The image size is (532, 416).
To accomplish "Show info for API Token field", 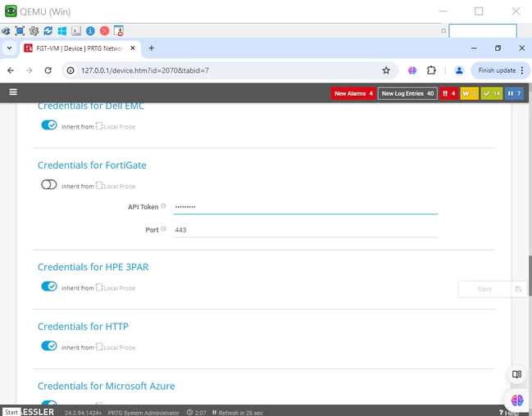I will click(164, 206).
